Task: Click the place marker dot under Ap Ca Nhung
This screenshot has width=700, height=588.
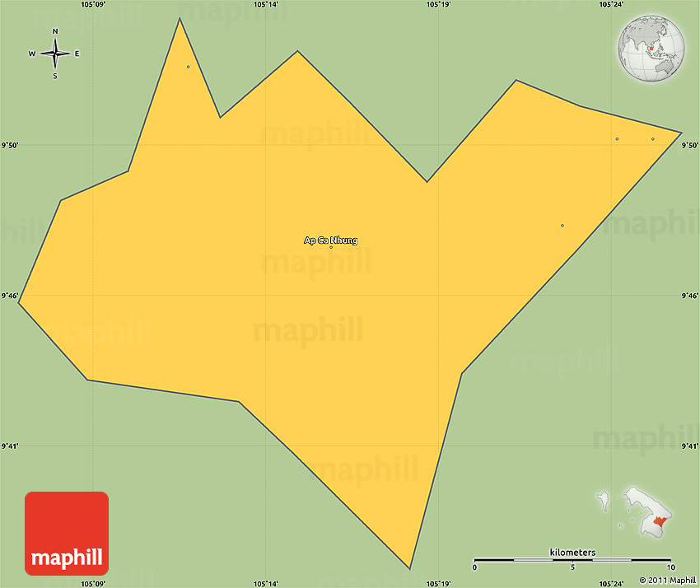Action: (331, 247)
